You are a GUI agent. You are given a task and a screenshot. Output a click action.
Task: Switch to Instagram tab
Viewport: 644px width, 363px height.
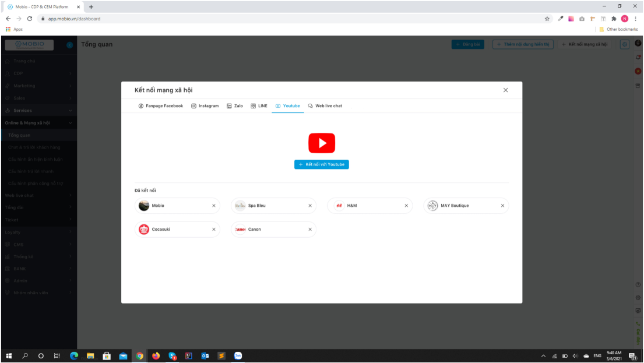pos(205,106)
